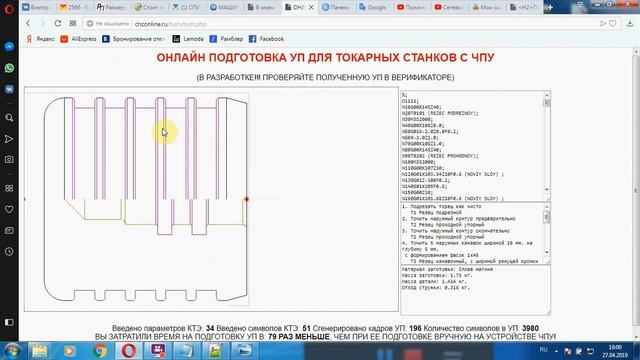Open the media player taskbar icon
Screen dimensions: 640x360
click(x=69, y=351)
